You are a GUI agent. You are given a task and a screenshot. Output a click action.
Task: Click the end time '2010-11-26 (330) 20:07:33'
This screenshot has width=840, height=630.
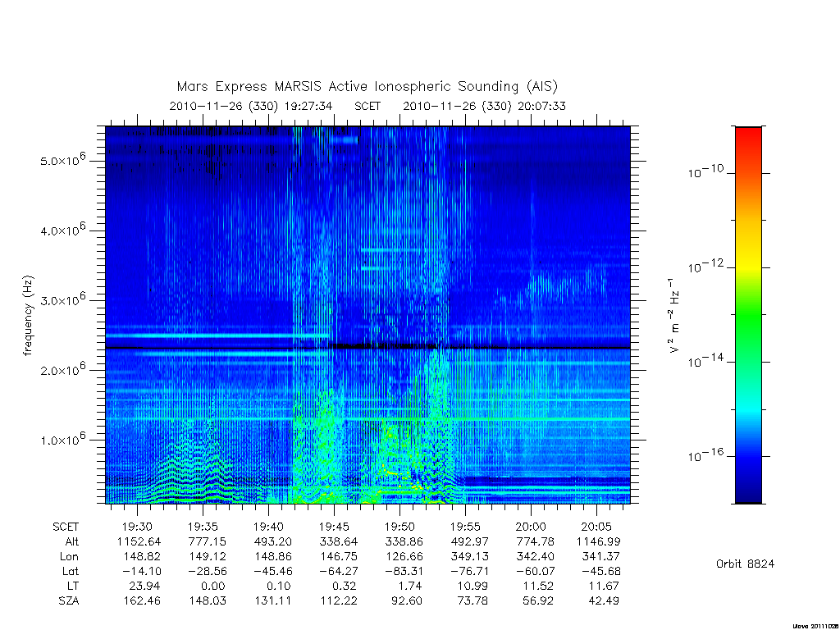point(484,106)
